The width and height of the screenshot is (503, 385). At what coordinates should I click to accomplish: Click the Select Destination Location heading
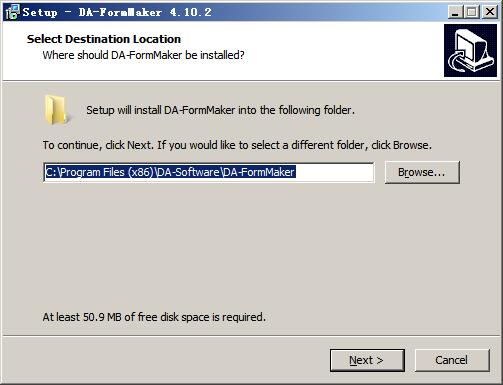click(104, 39)
